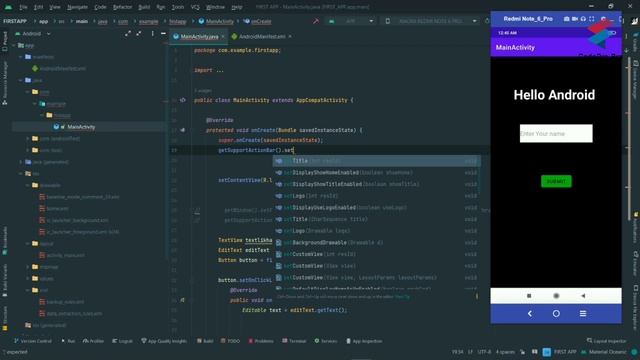The width and height of the screenshot is (640, 360).
Task: Collapse the drawable folder
Action: (x=28, y=185)
